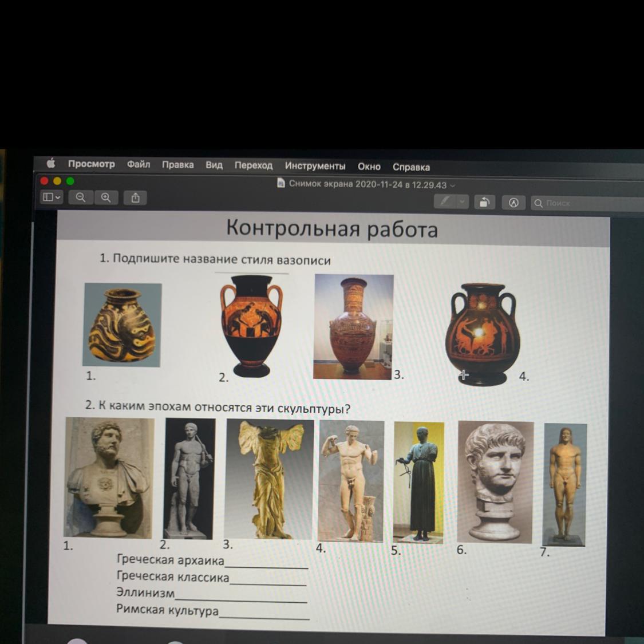This screenshot has height=644, width=644.
Task: Open the document title dropdown chevron
Action: (x=453, y=185)
